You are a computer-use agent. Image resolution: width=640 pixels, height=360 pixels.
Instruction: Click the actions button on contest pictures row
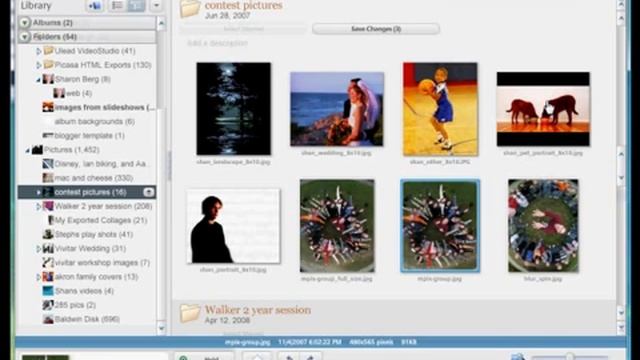[x=149, y=192]
